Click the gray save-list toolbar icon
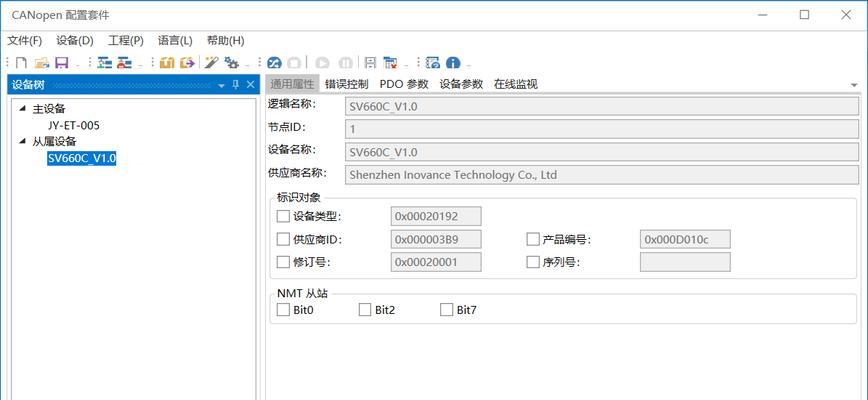 [370, 63]
